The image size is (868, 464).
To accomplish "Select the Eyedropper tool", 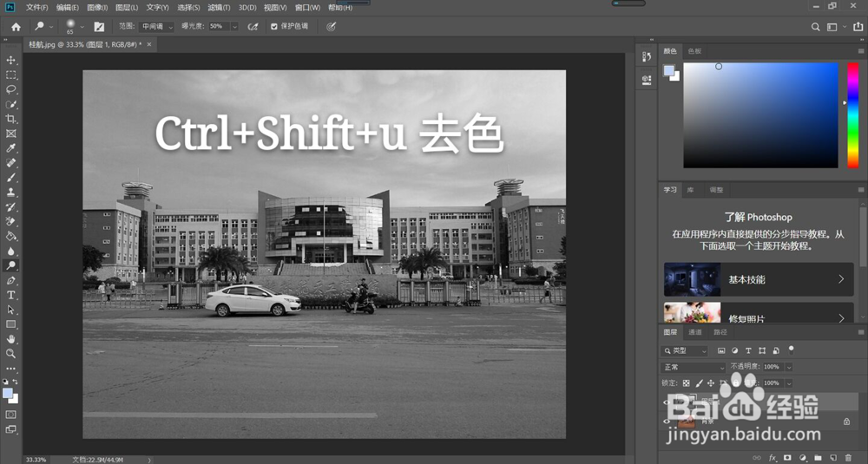I will (10, 148).
